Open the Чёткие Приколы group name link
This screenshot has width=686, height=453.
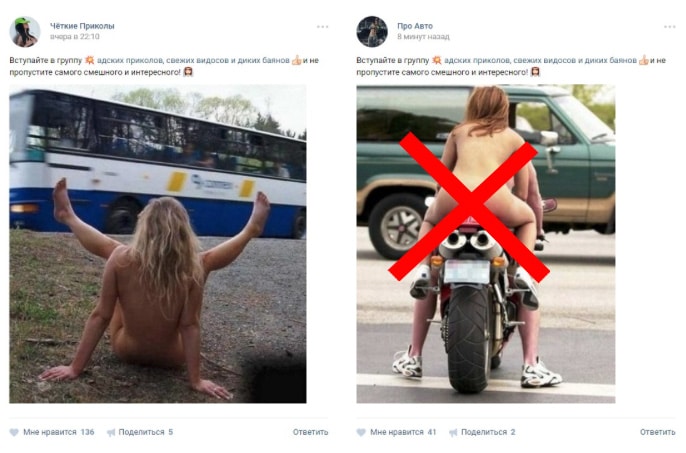pyautogui.click(x=82, y=26)
